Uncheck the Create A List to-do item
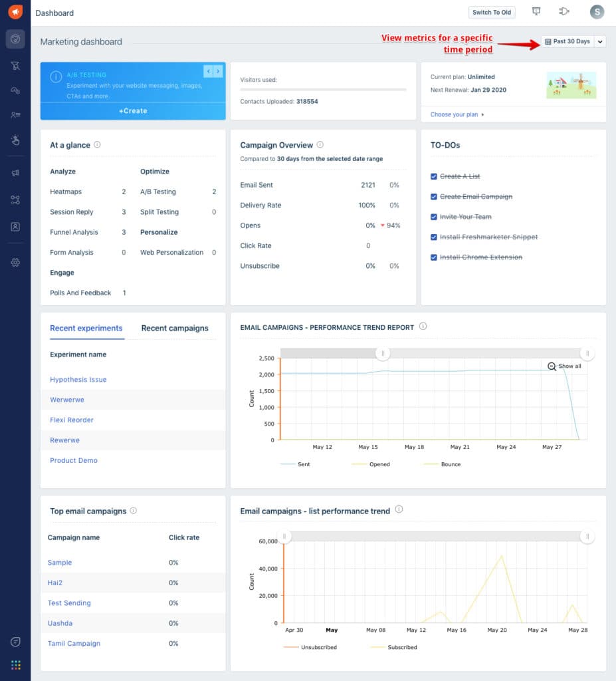This screenshot has height=681, width=616. click(434, 176)
